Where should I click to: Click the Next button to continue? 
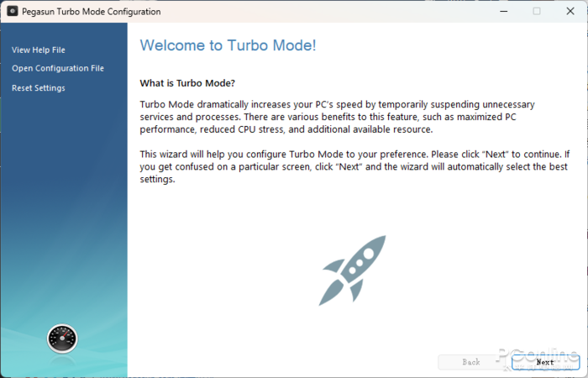(545, 362)
